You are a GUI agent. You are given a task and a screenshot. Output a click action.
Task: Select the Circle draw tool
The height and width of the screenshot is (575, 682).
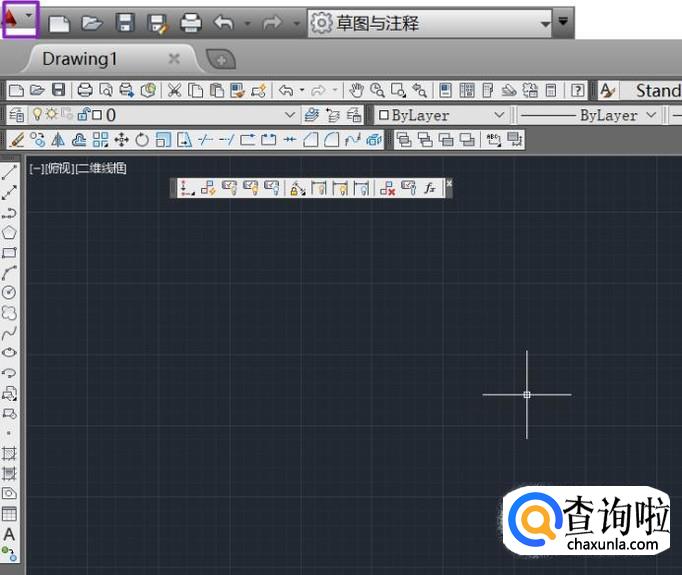click(10, 292)
